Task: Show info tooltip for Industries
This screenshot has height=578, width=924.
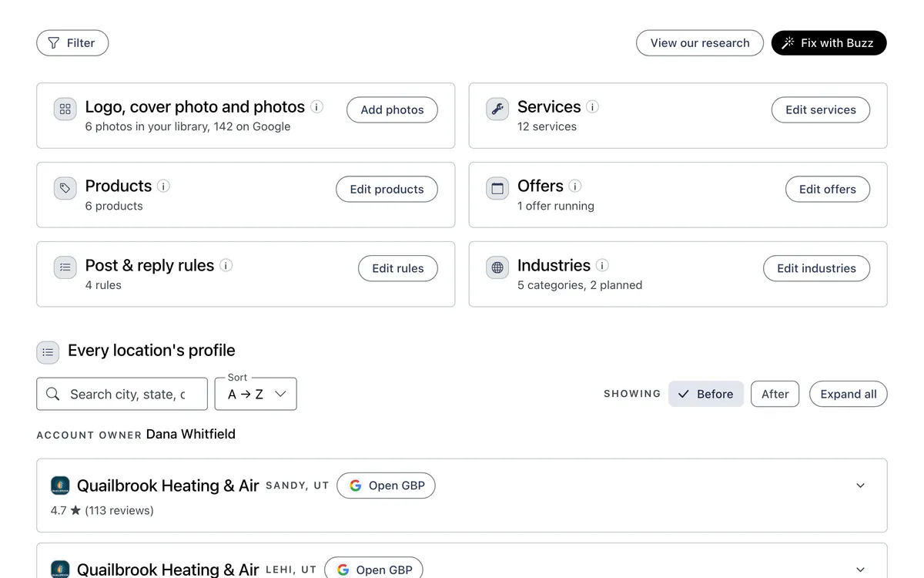Action: [602, 266]
